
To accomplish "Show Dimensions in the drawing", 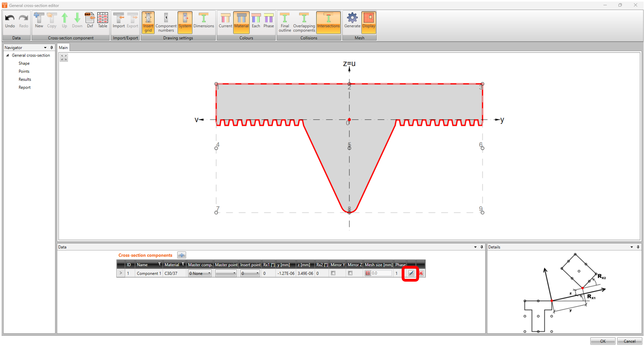I will (204, 21).
